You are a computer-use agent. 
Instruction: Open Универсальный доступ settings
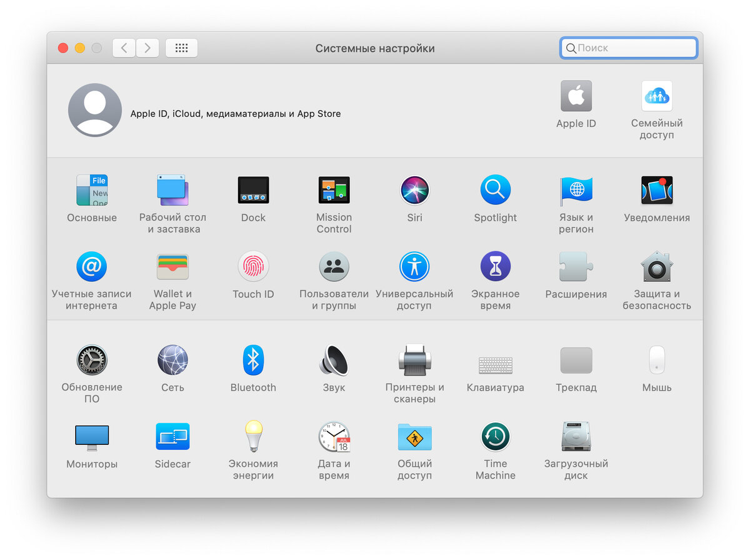[x=414, y=267]
